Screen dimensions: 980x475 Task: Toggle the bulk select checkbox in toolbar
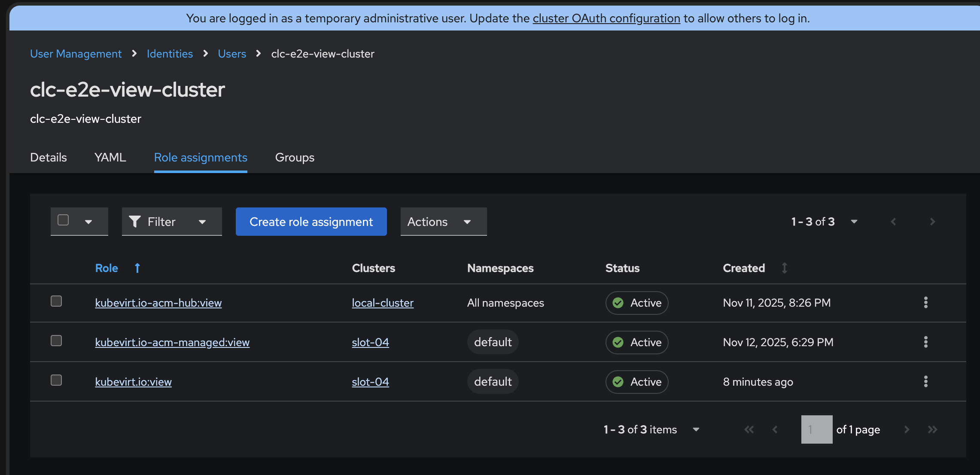click(63, 220)
